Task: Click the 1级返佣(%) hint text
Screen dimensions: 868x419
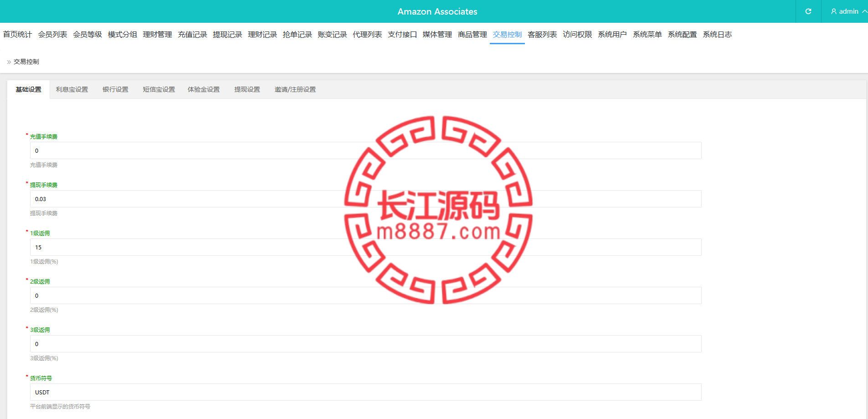Action: [44, 262]
